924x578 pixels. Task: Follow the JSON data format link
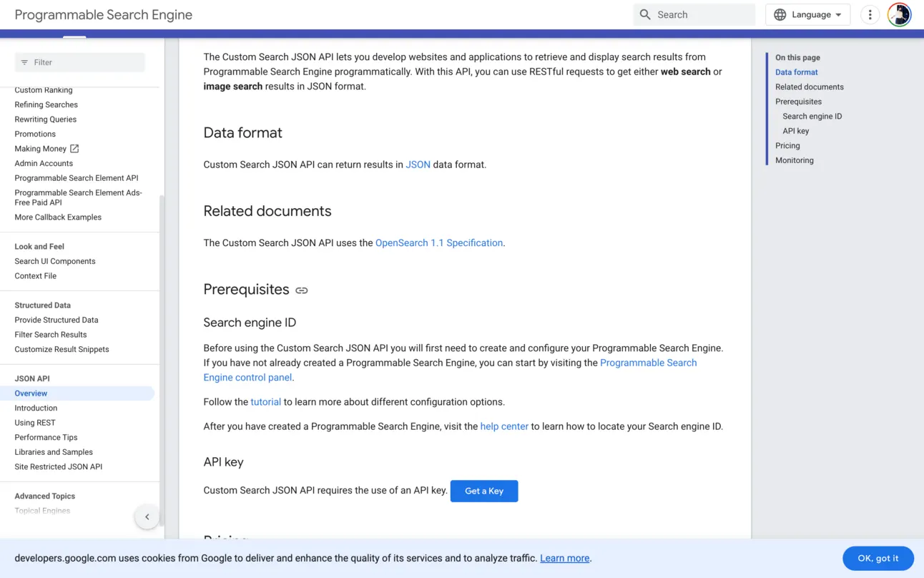tap(418, 165)
